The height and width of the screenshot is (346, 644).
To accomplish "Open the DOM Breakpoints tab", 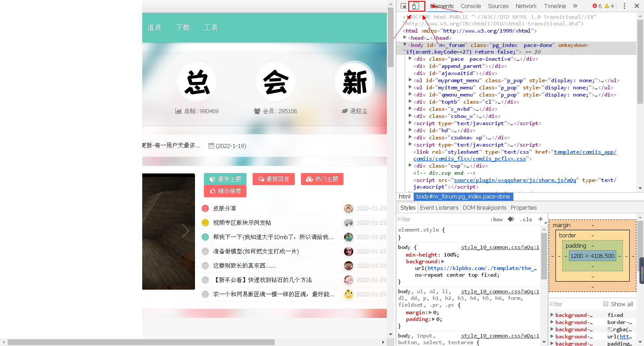I will pyautogui.click(x=484, y=208).
